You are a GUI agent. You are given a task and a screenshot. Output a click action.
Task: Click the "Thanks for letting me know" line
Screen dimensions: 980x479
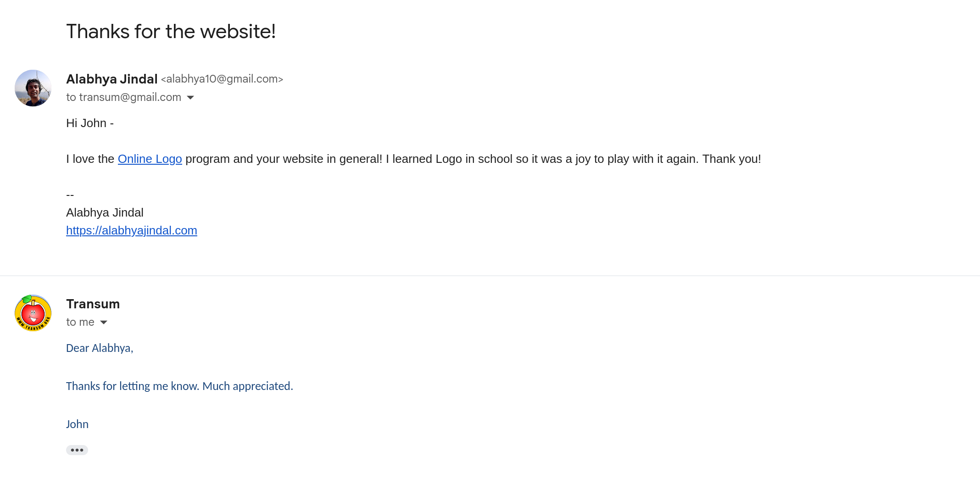pos(179,386)
